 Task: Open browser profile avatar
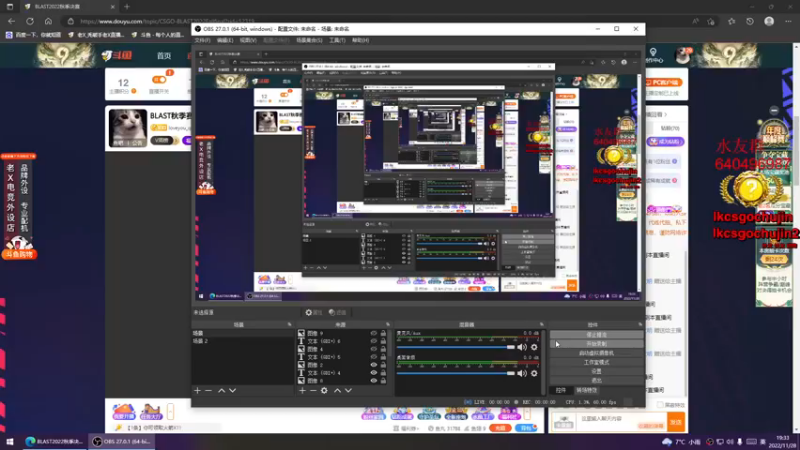(769, 21)
